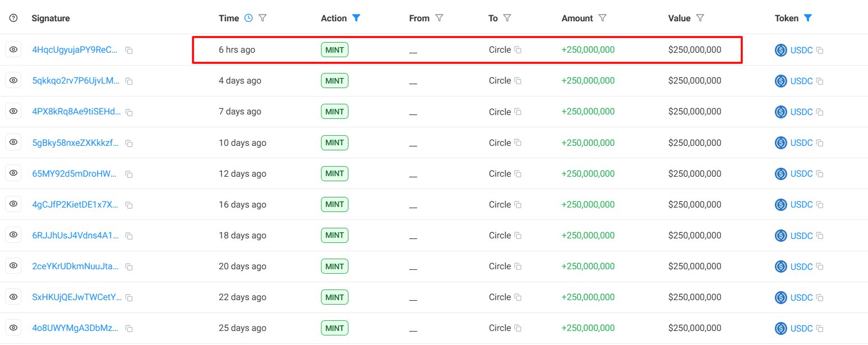Copy the SxHKUjQEJwTWCetY signature
Screen dimensions: 868x345
click(x=129, y=298)
